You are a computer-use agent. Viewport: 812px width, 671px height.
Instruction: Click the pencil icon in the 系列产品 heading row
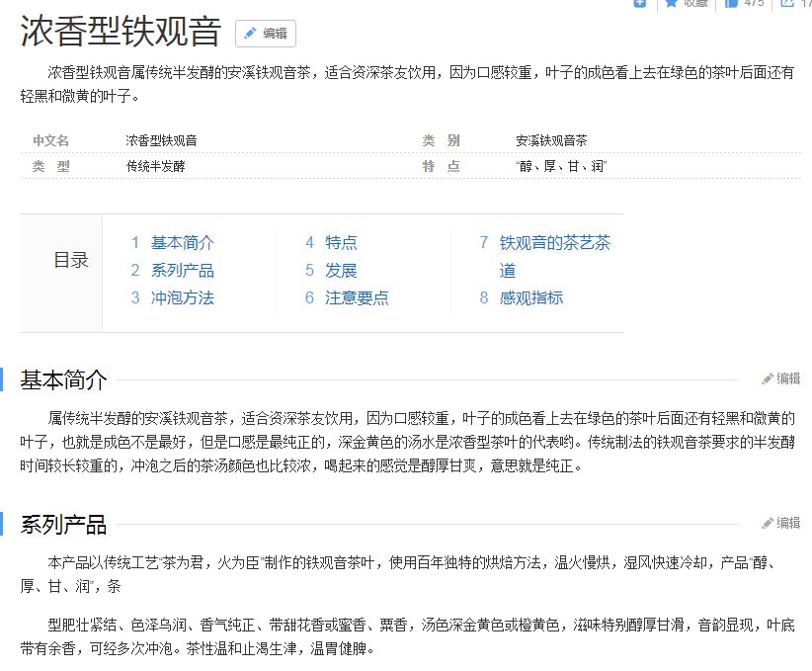768,523
